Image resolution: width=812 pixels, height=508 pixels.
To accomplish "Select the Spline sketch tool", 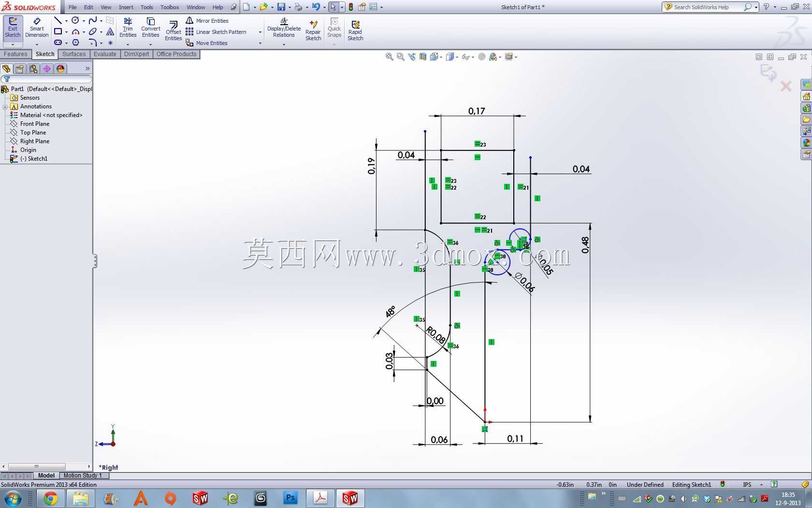I will click(93, 20).
